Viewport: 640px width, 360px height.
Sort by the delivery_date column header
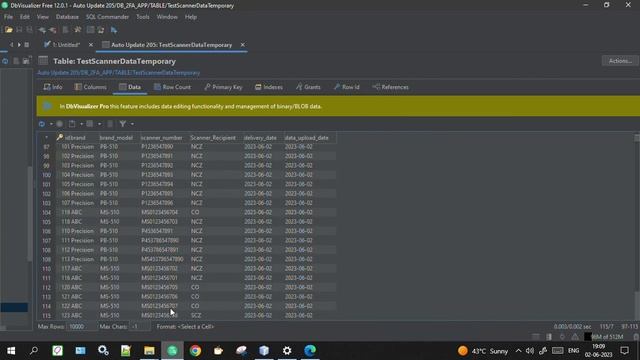260,138
